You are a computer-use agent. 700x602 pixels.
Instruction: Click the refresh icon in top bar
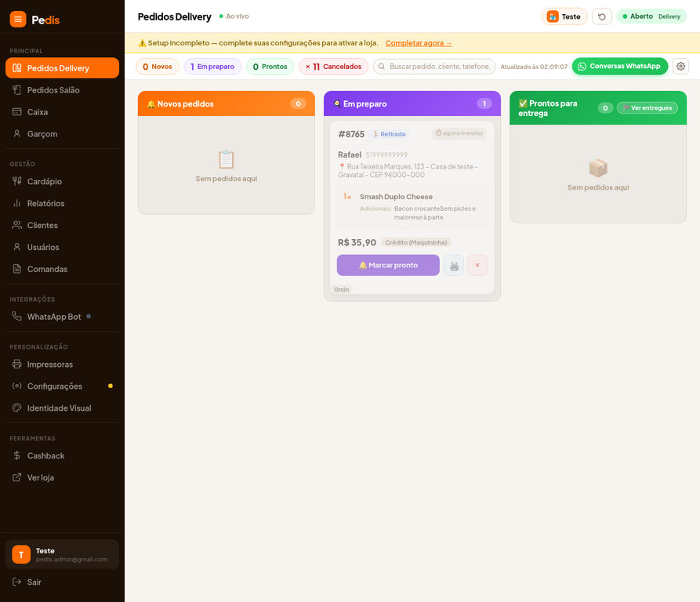pyautogui.click(x=601, y=16)
